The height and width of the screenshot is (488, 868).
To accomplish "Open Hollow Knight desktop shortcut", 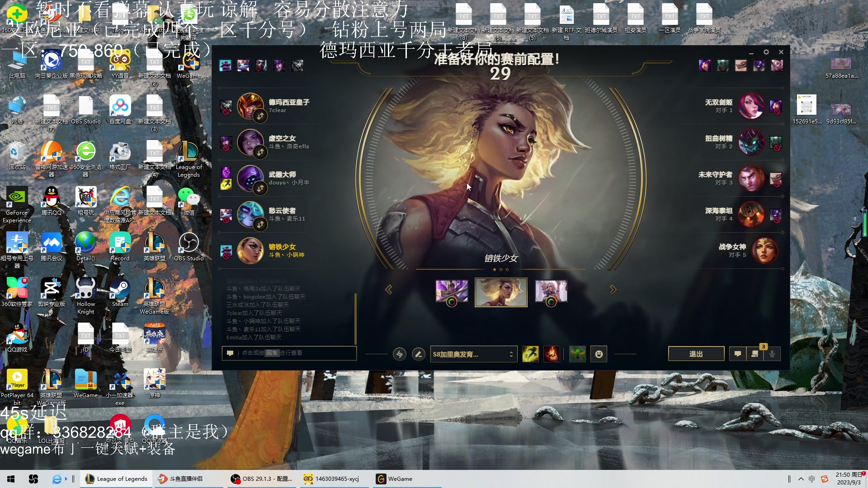I will click(86, 296).
